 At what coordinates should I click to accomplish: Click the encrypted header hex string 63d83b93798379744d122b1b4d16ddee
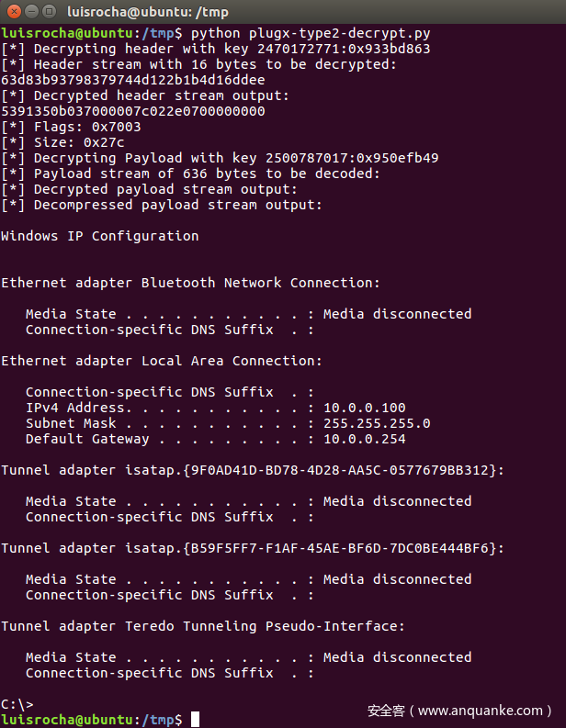click(133, 80)
